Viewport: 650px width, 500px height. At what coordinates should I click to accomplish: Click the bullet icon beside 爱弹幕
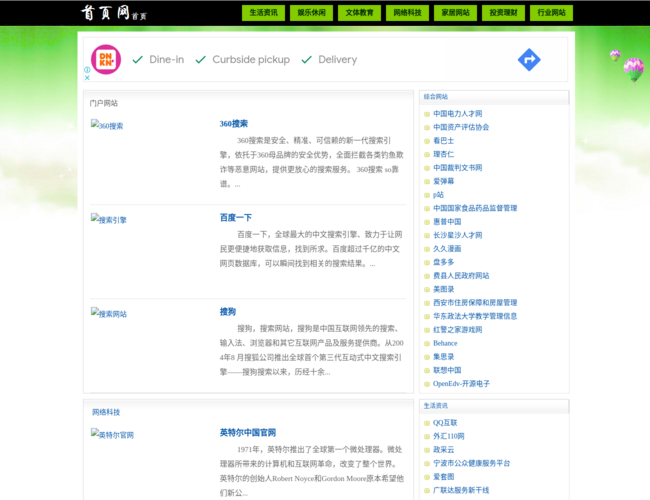(427, 182)
